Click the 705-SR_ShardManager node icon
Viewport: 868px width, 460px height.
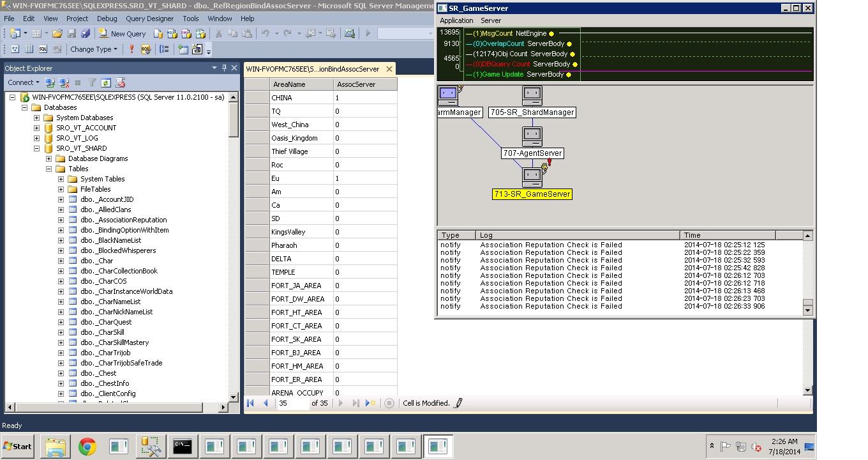[x=532, y=96]
